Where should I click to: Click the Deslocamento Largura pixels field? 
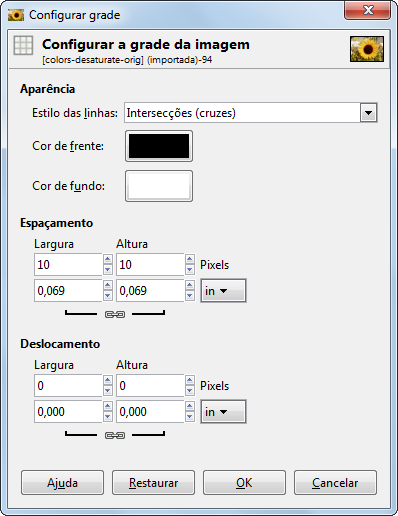click(x=68, y=386)
